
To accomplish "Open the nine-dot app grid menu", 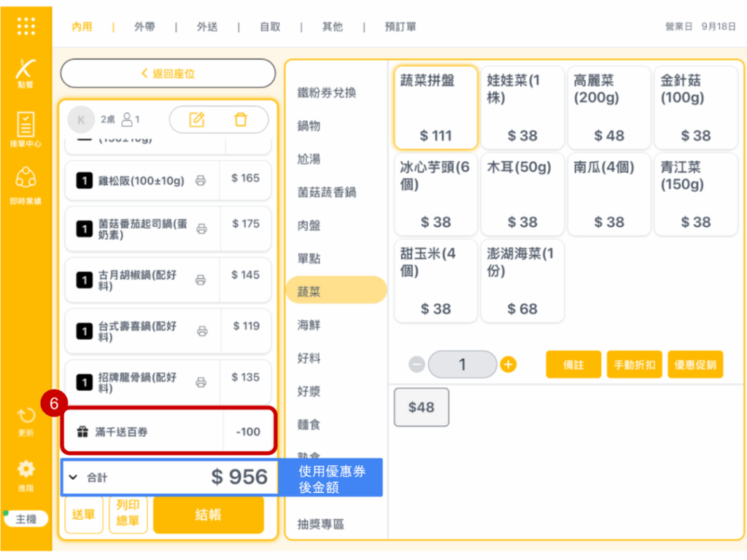I will (26, 26).
